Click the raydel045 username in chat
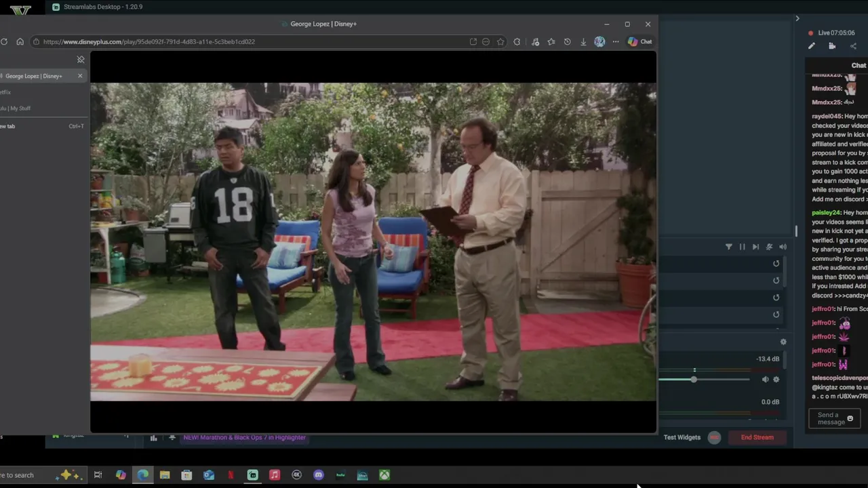The width and height of the screenshot is (868, 488). (x=827, y=117)
